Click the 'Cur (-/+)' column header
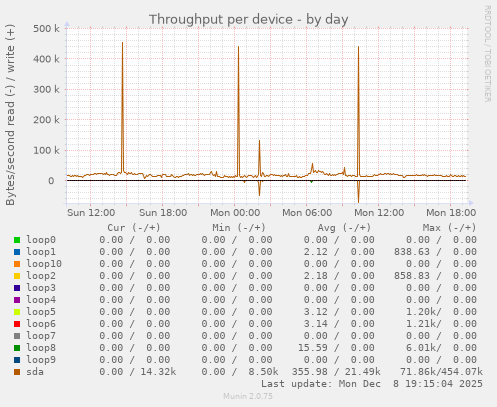Screen dimensions: 497x407 tap(134, 228)
